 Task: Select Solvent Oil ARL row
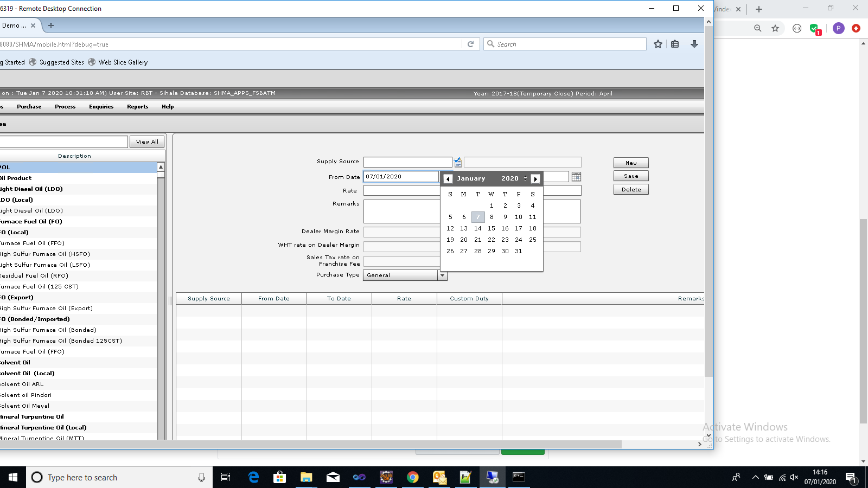click(x=79, y=384)
